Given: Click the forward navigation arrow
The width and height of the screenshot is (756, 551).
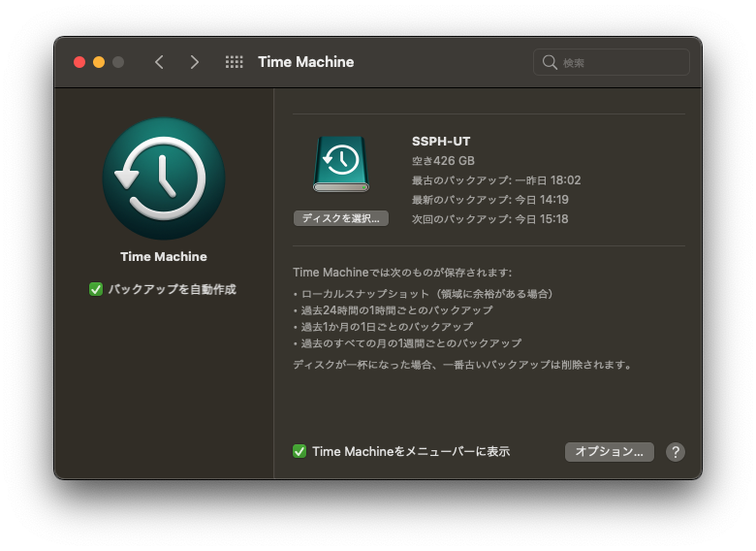Looking at the screenshot, I should click(x=194, y=62).
